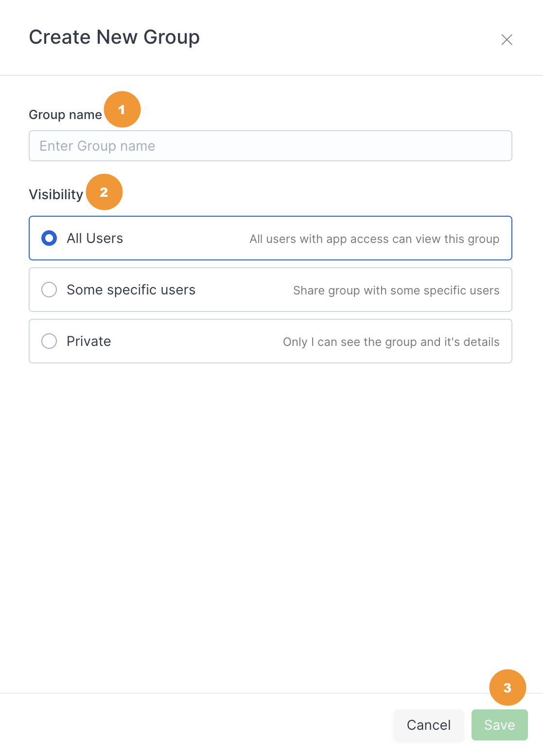This screenshot has width=543, height=756.
Task: Click the green Save button
Action: pos(500,725)
